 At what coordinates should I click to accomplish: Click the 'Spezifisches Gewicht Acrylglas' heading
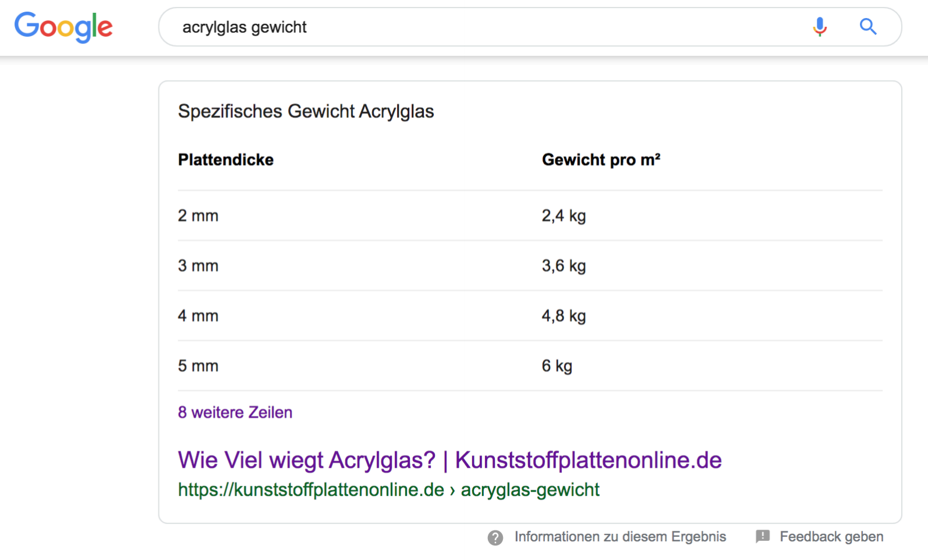point(306,111)
